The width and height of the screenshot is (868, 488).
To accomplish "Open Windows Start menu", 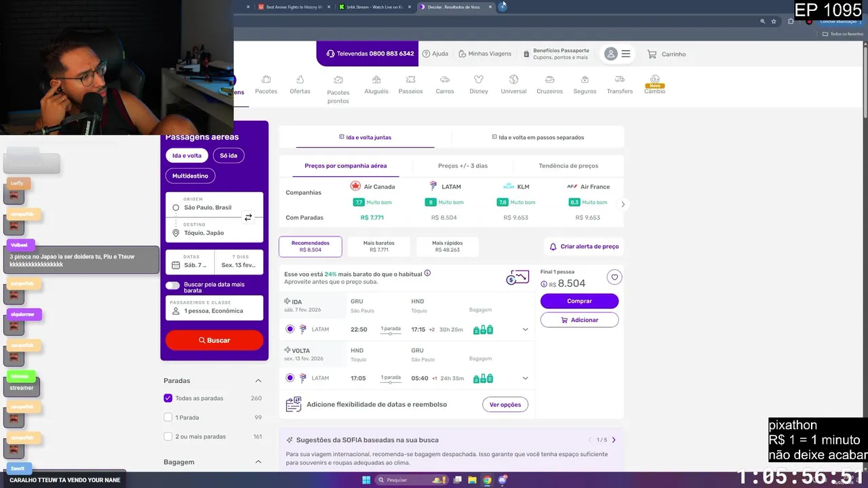I will click(x=366, y=480).
